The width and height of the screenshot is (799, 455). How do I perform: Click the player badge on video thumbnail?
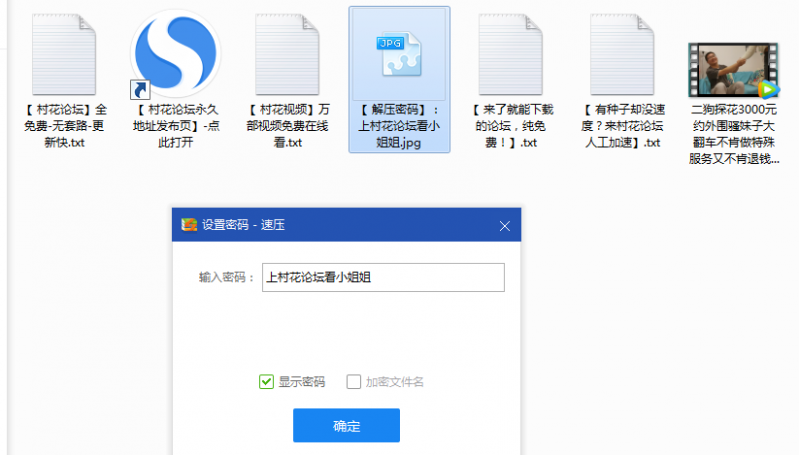pyautogui.click(x=769, y=90)
